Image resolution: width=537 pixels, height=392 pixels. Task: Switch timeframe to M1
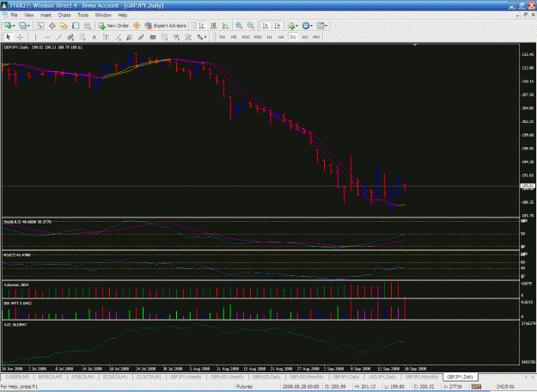(223, 37)
